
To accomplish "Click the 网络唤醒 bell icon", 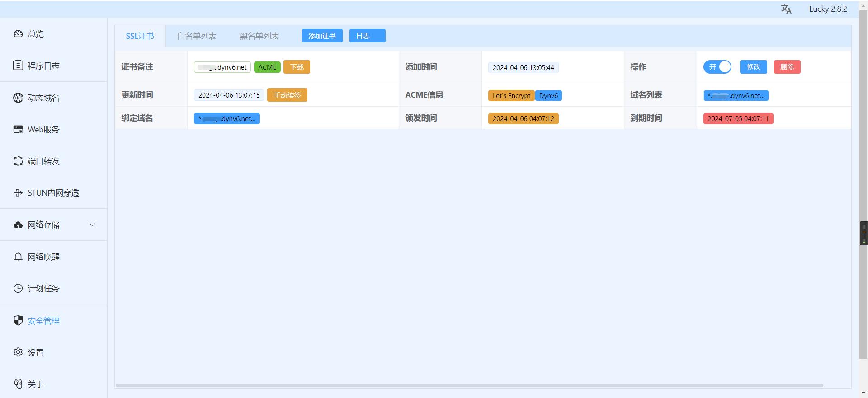I will pyautogui.click(x=18, y=257).
